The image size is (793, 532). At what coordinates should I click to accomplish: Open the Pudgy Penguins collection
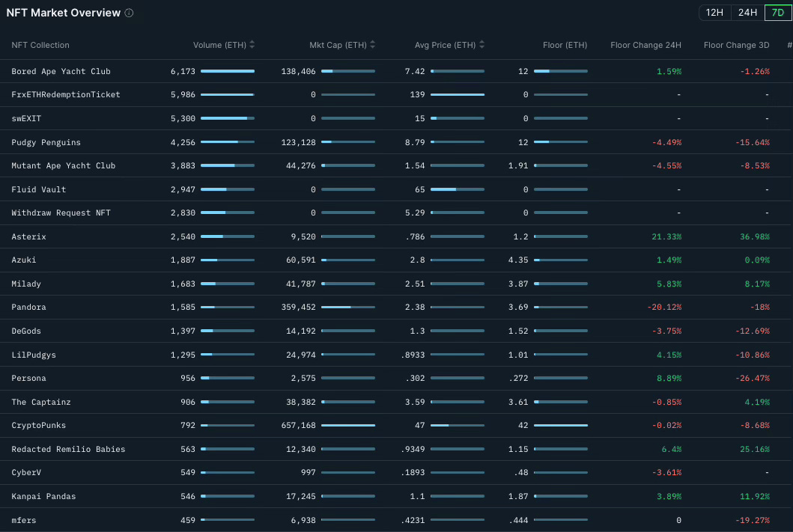(46, 142)
